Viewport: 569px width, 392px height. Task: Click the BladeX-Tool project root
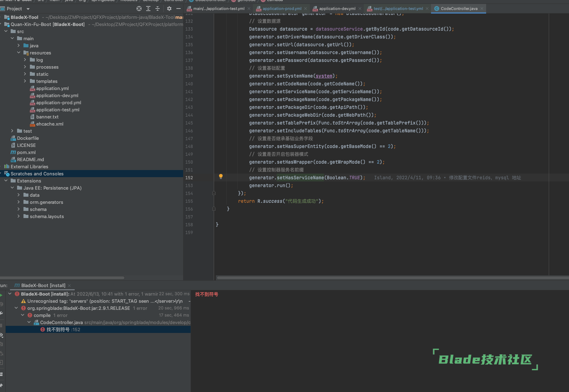pos(91,17)
